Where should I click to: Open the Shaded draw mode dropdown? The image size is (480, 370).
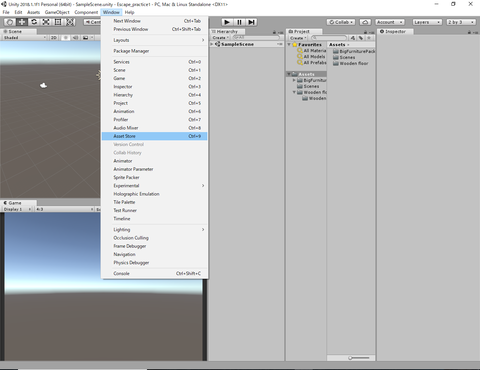[25, 38]
